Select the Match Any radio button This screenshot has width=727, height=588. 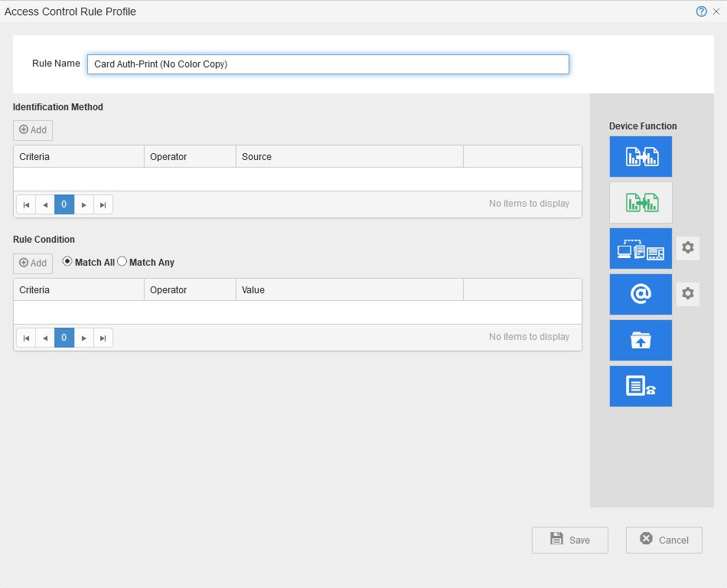tap(122, 262)
